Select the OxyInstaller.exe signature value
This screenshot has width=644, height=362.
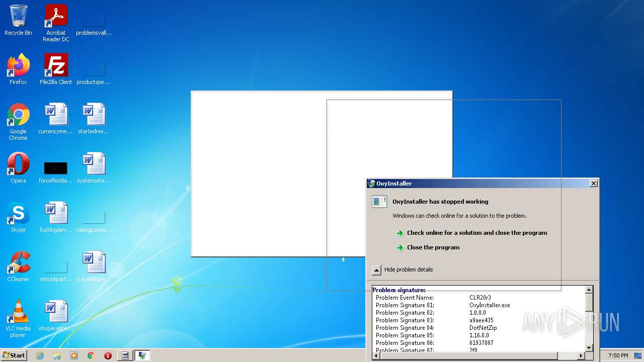[x=490, y=305]
